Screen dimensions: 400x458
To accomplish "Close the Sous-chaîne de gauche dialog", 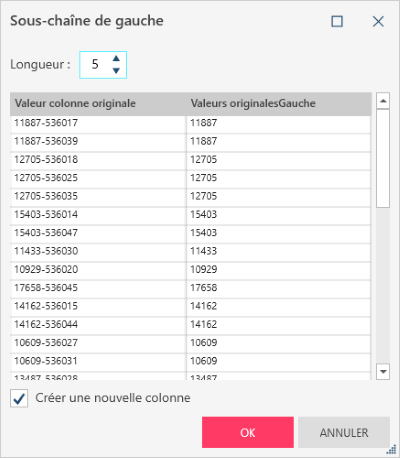I will pyautogui.click(x=378, y=22).
